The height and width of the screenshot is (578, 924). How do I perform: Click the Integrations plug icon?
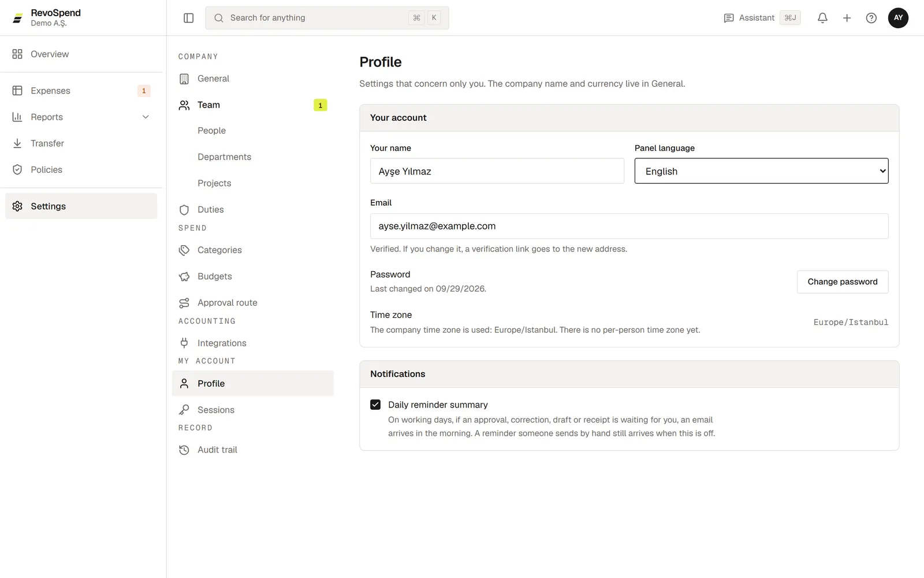[184, 343]
